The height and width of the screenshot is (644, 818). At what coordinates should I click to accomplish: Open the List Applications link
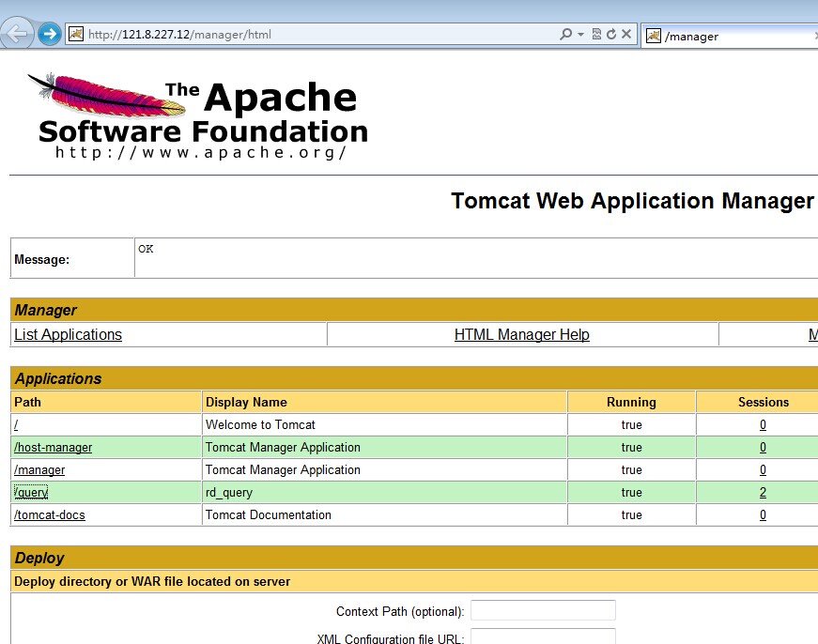click(x=68, y=334)
